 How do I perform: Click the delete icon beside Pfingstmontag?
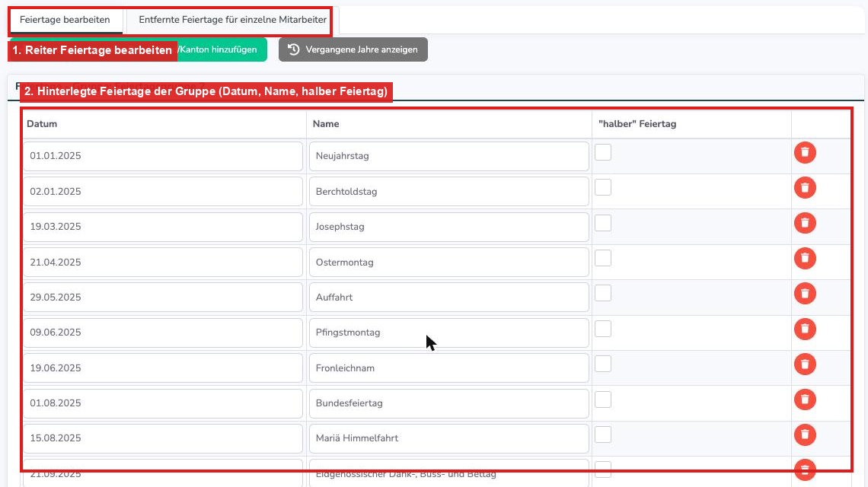point(805,329)
